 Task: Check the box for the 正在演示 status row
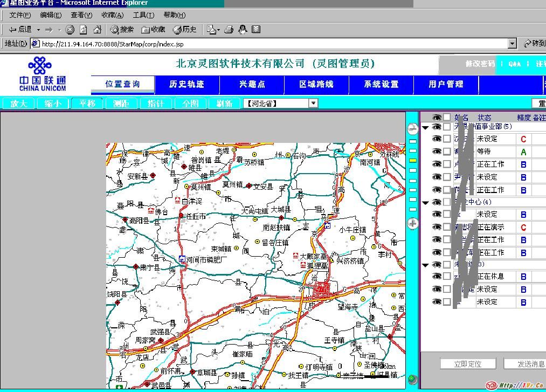(x=447, y=227)
